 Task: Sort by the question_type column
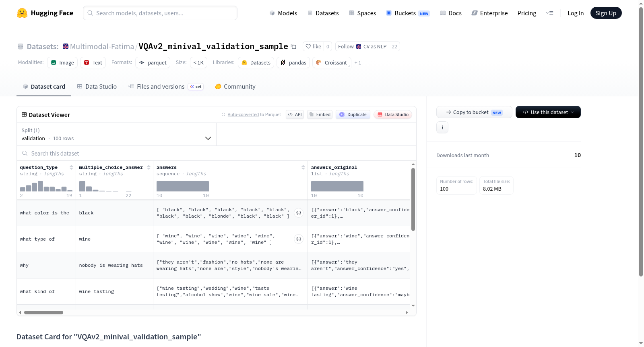[71, 167]
